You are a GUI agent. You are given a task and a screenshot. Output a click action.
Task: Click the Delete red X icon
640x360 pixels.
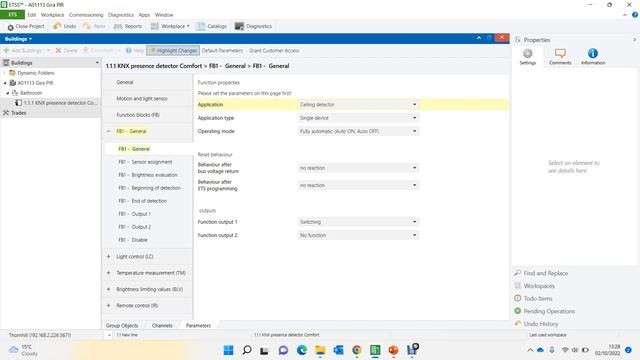click(x=58, y=51)
